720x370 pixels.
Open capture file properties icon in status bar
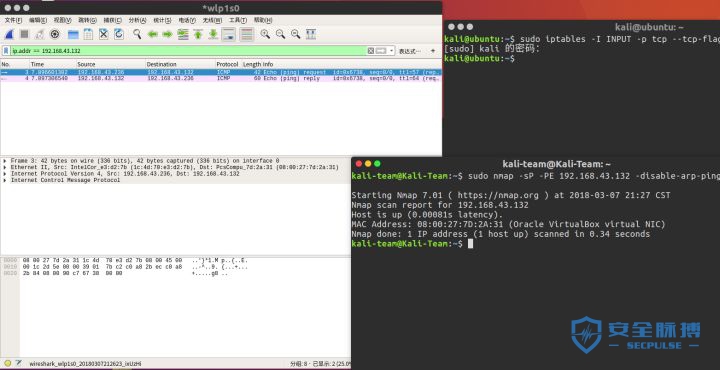point(18,364)
